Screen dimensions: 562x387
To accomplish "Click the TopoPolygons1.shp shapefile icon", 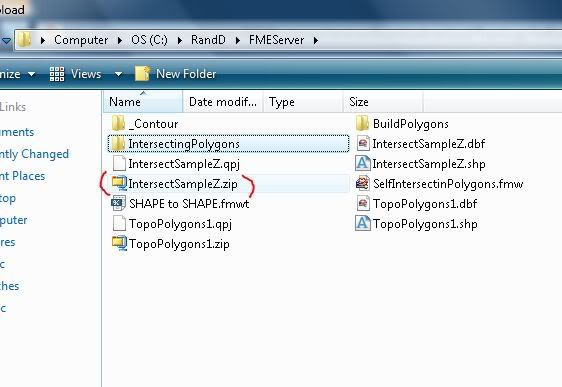I will tap(362, 223).
